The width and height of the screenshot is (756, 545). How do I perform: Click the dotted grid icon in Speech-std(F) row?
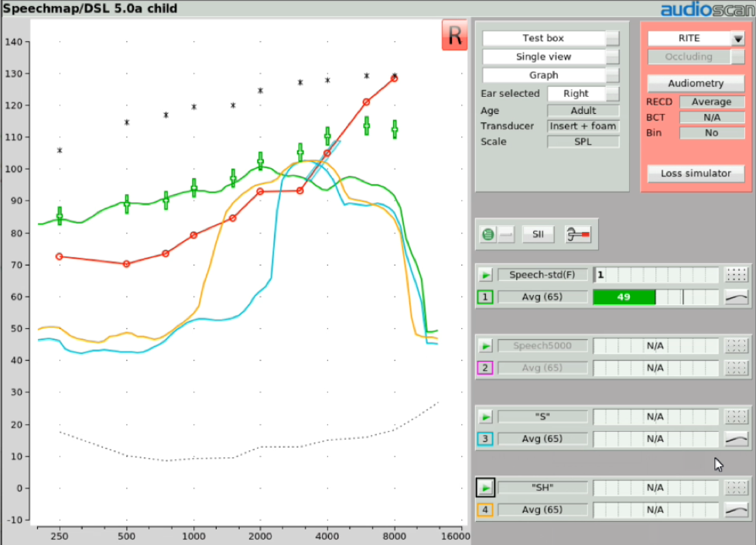736,275
